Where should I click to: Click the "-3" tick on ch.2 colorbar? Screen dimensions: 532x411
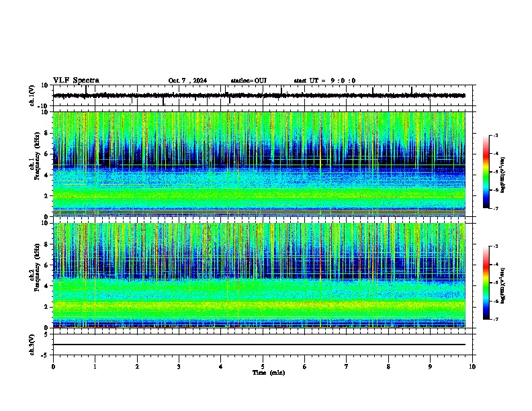[496, 246]
